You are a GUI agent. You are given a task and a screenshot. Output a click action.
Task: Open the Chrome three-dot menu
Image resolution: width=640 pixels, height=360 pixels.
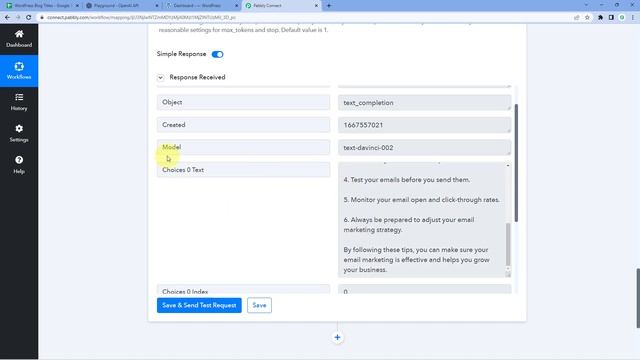pyautogui.click(x=633, y=18)
